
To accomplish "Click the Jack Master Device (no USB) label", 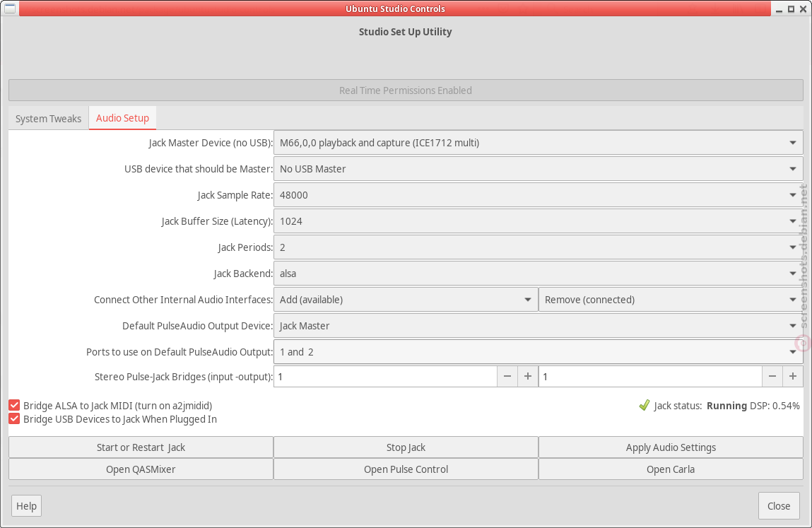I will click(x=211, y=143).
